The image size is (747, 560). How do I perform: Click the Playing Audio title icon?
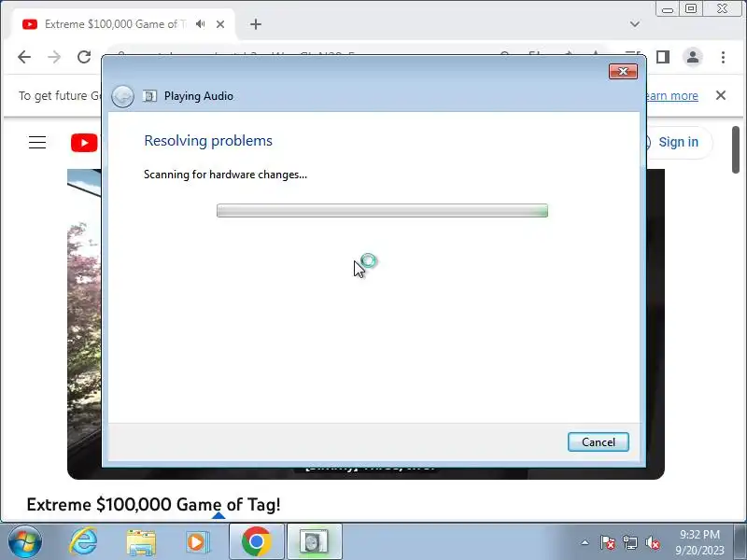click(149, 96)
